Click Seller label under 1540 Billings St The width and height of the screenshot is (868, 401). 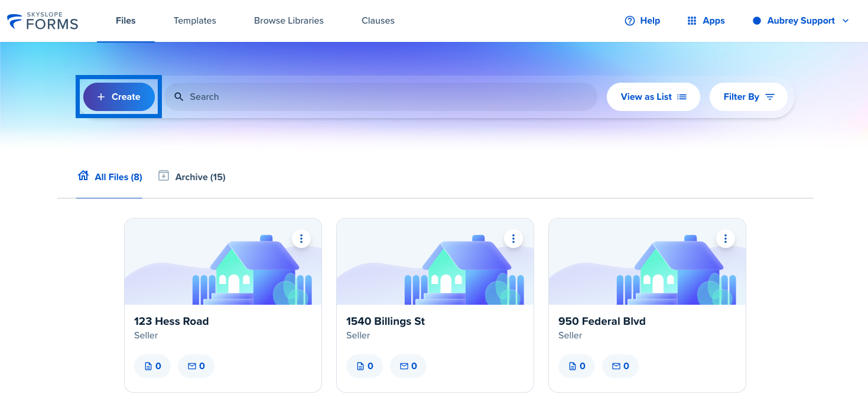click(x=358, y=335)
